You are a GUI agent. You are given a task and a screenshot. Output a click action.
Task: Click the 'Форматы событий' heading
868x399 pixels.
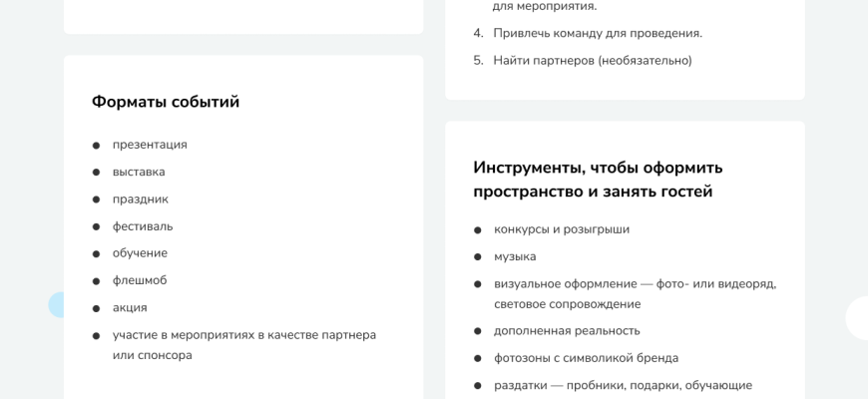[x=166, y=102]
